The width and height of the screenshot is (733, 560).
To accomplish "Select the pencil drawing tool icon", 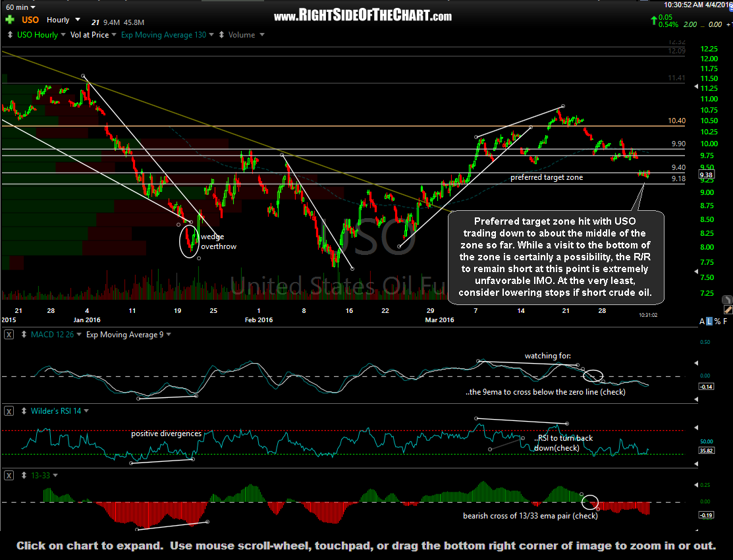I will pos(727,309).
